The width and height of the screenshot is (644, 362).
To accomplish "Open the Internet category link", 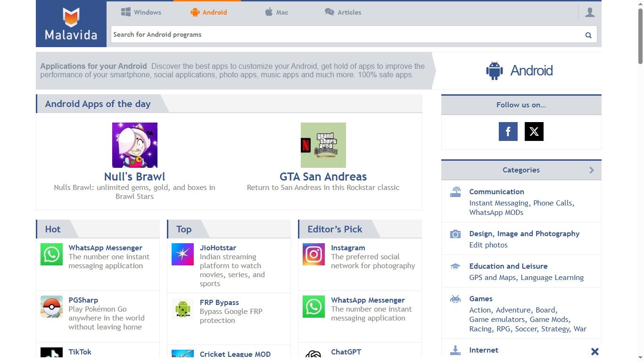I will [484, 350].
